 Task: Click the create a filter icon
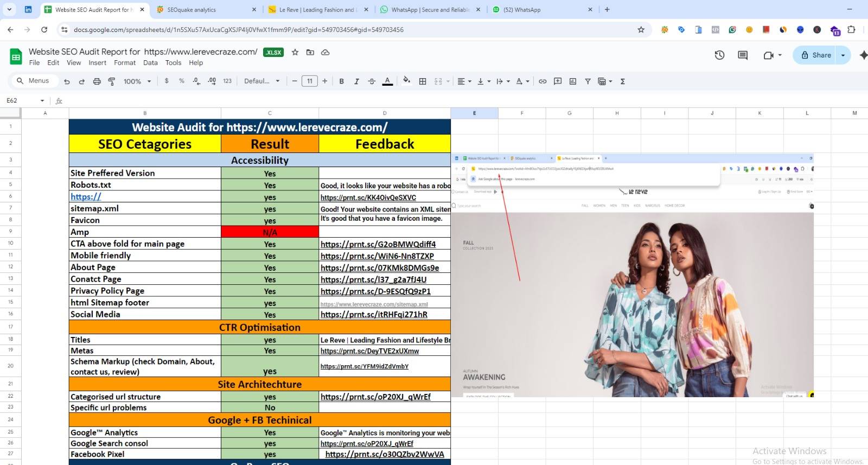(x=588, y=81)
